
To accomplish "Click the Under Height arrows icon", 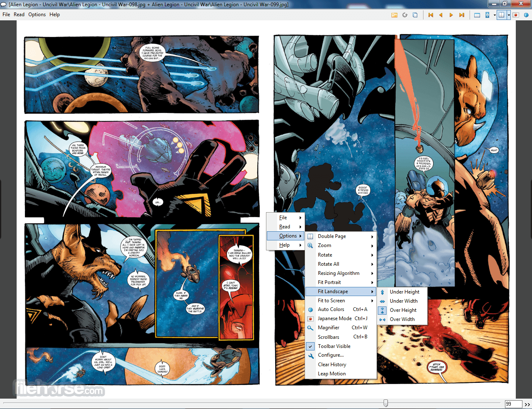I will [x=382, y=292].
